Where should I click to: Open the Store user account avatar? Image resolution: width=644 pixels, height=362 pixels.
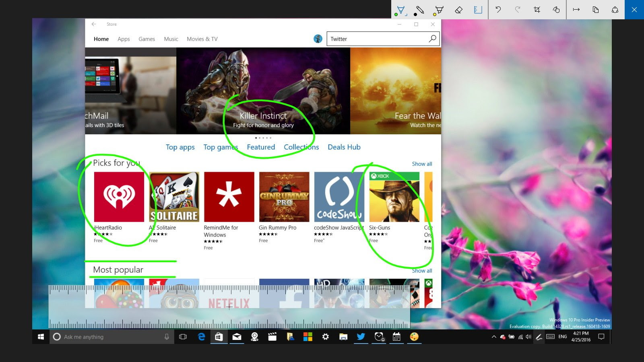(x=318, y=39)
